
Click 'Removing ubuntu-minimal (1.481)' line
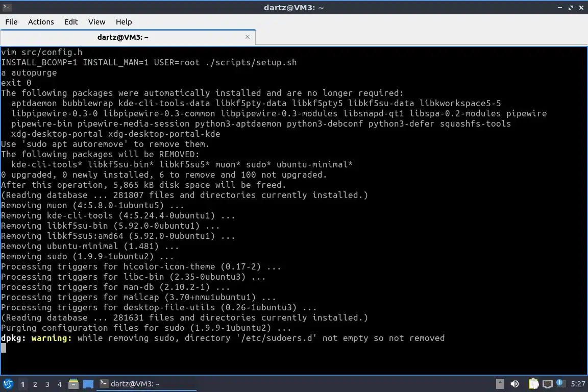[90, 247]
